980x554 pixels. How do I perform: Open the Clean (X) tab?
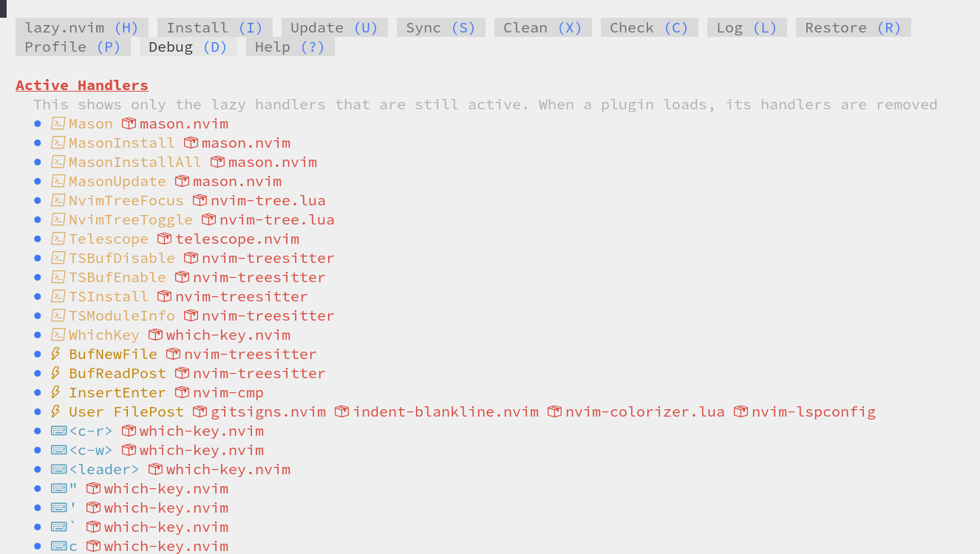[x=543, y=27]
